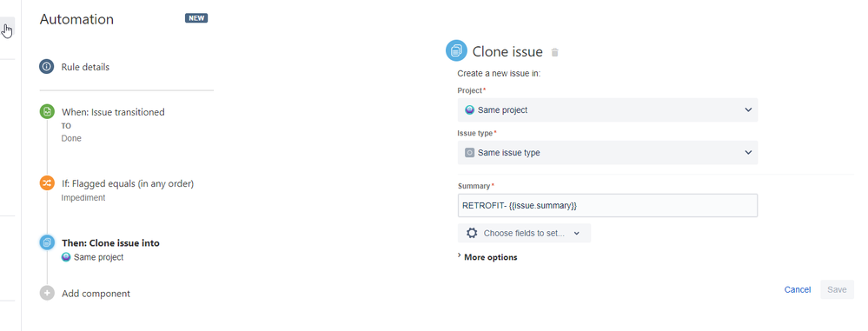Select If: Flagged equals condition step

coord(128,183)
